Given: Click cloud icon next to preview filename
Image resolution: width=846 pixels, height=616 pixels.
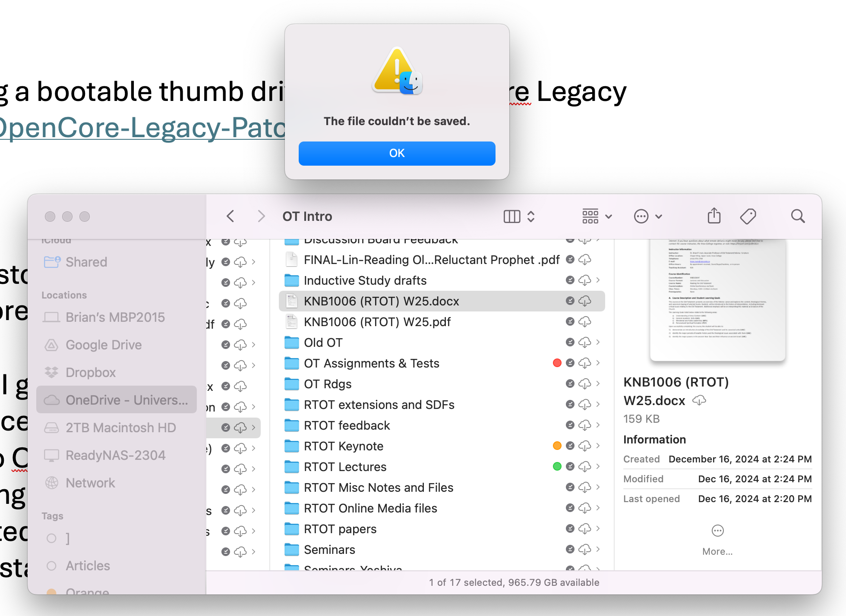Looking at the screenshot, I should (699, 400).
